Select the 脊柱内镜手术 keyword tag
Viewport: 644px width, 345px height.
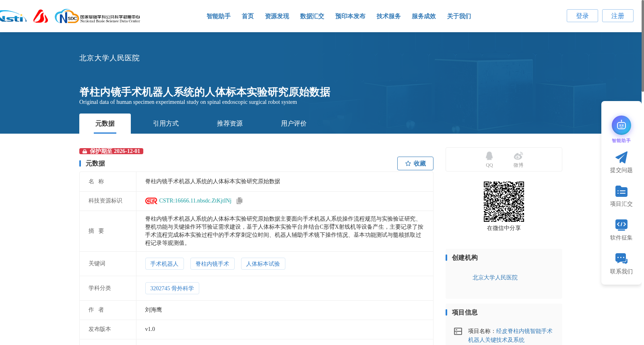(x=213, y=264)
